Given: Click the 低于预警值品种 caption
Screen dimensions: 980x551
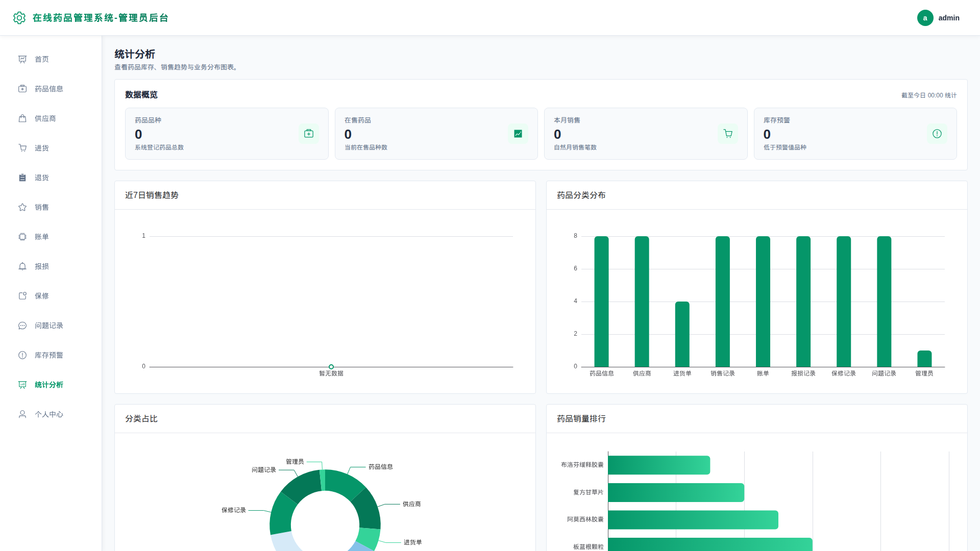Looking at the screenshot, I should (785, 147).
